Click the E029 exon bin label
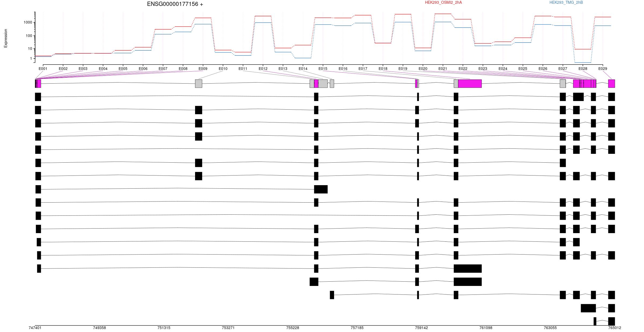644x332 pixels. 603,69
